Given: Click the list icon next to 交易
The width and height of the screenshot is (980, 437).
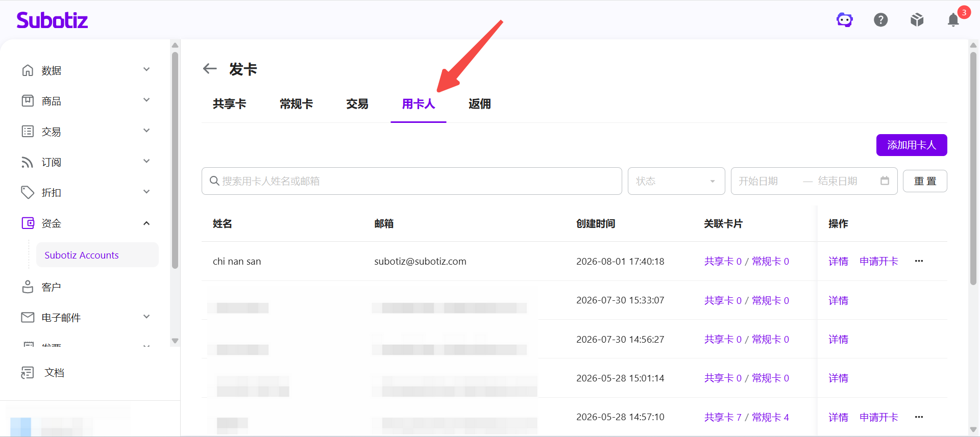Looking at the screenshot, I should click(x=28, y=131).
